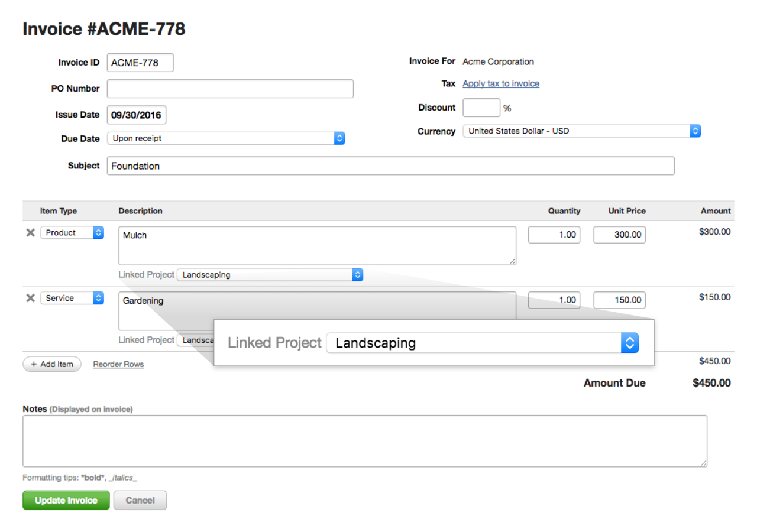Screen dimensions: 757x532
Task: Click the Invoice #ACME-778 heading
Action: click(104, 28)
